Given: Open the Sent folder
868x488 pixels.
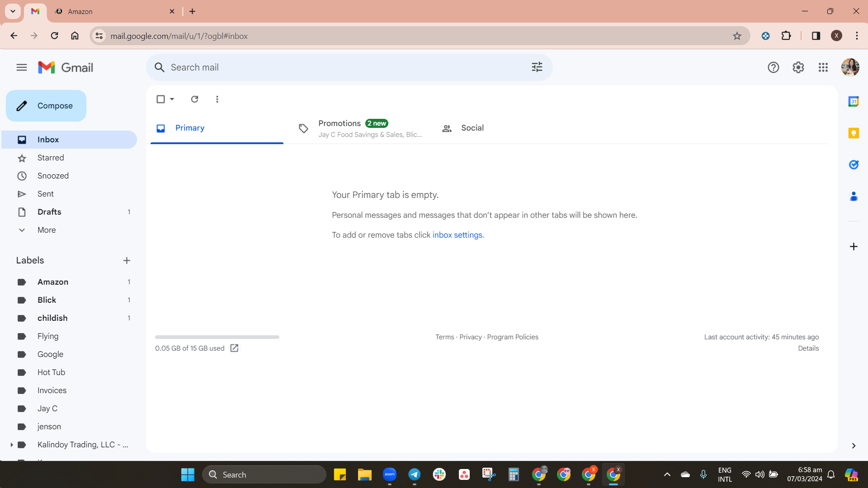Looking at the screenshot, I should click(x=69, y=194).
